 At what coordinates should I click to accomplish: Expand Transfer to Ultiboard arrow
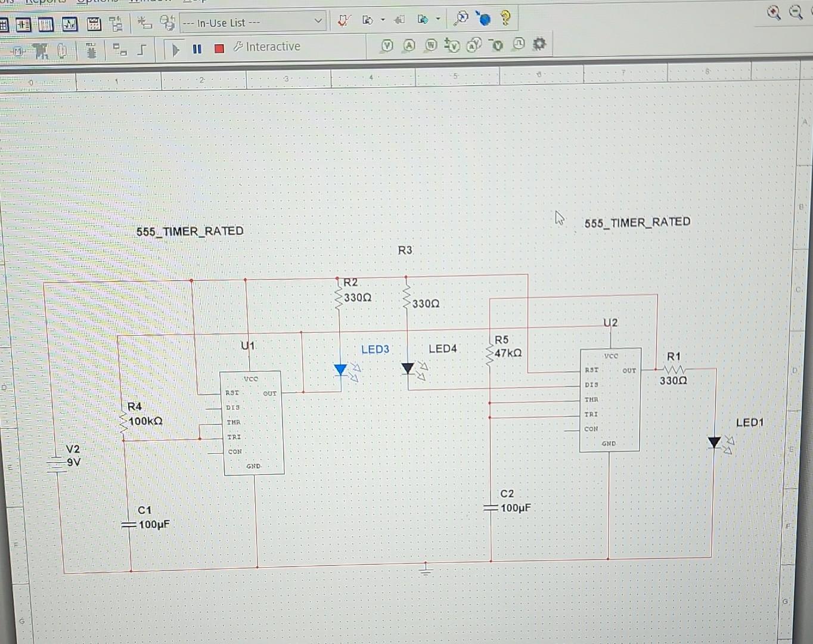click(x=383, y=20)
